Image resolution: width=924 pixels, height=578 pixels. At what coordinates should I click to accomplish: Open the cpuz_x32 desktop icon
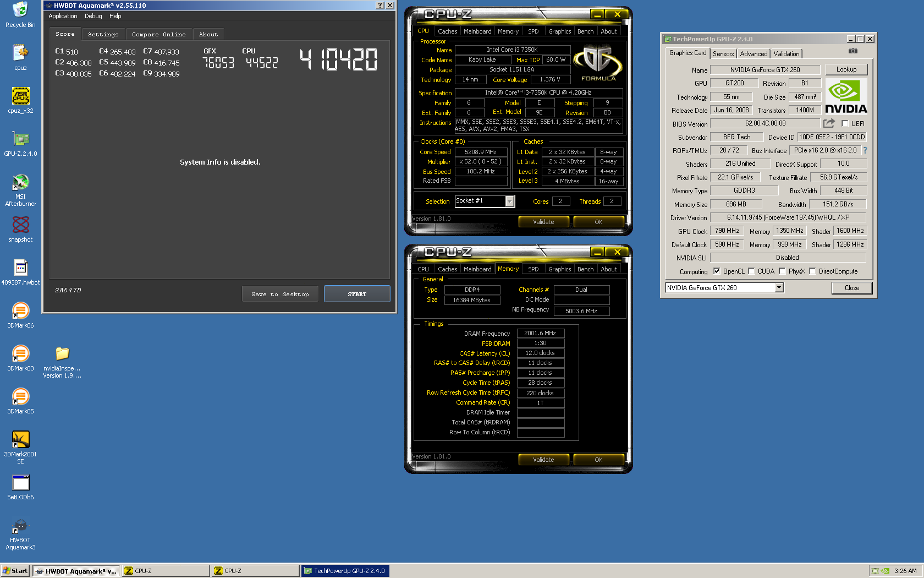tap(20, 100)
